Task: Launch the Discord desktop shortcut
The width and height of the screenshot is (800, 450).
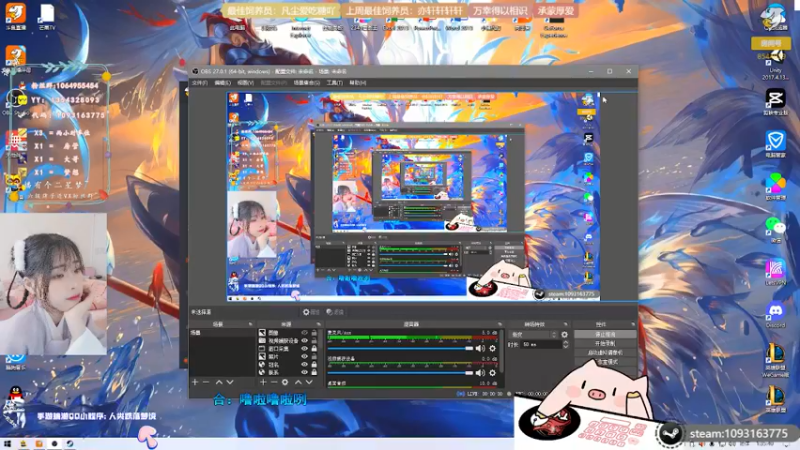Action: point(776,314)
